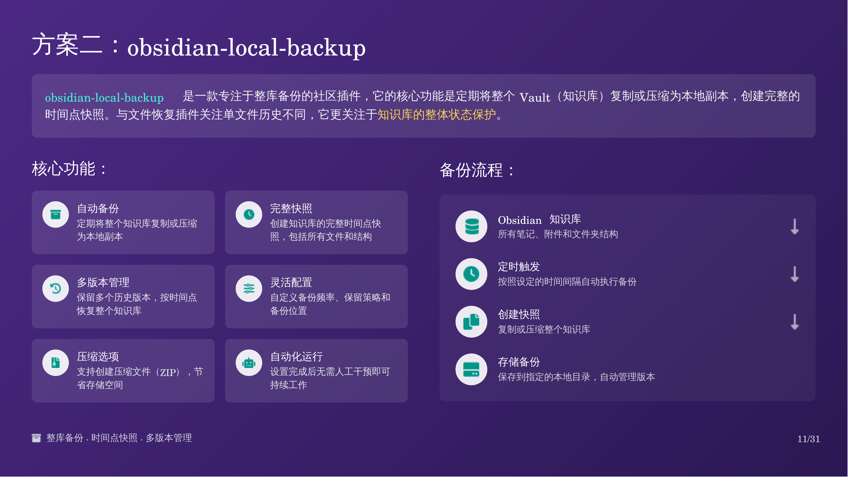
Task: Click the teal obsidian-local-backup link text
Action: (104, 98)
